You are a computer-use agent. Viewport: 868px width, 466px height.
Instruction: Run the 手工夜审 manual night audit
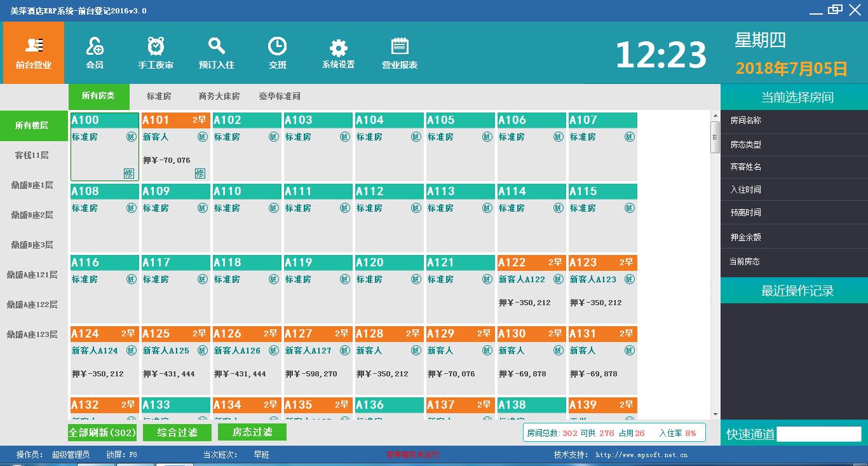(x=156, y=53)
